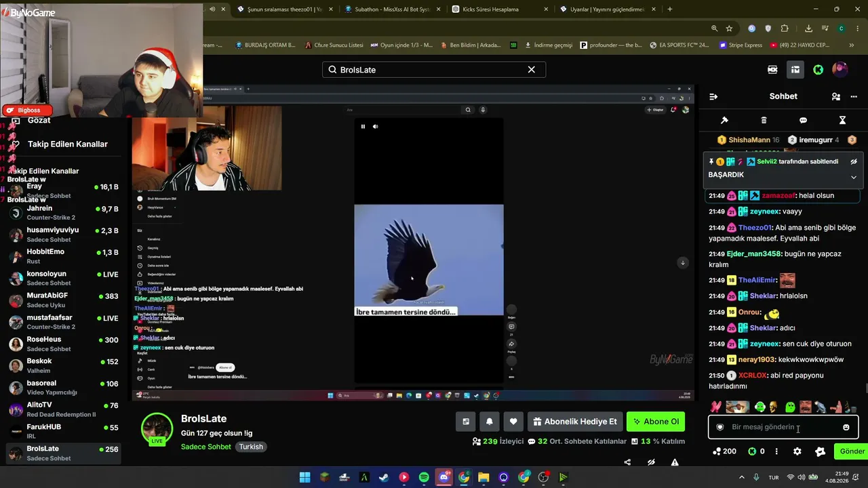The image size is (868, 488).
Task: Open Discord from the taskbar
Action: coord(444,477)
